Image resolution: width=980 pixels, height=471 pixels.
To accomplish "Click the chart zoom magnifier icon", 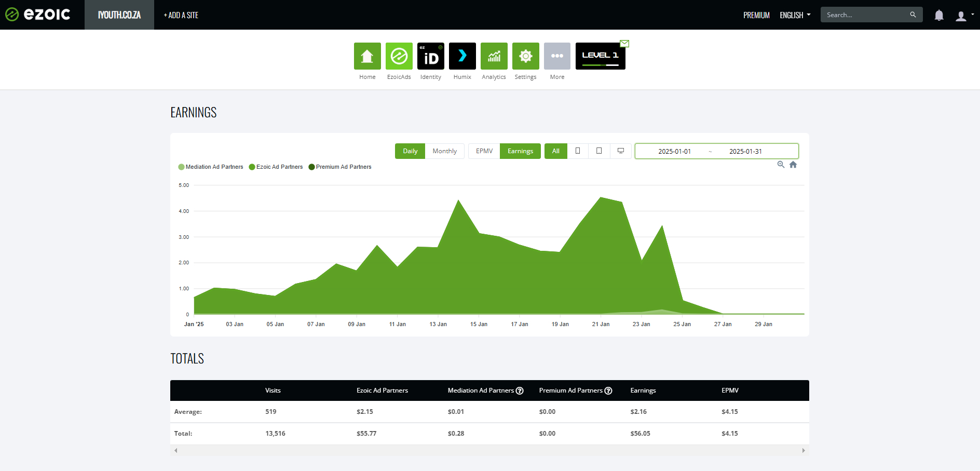I will tap(781, 165).
